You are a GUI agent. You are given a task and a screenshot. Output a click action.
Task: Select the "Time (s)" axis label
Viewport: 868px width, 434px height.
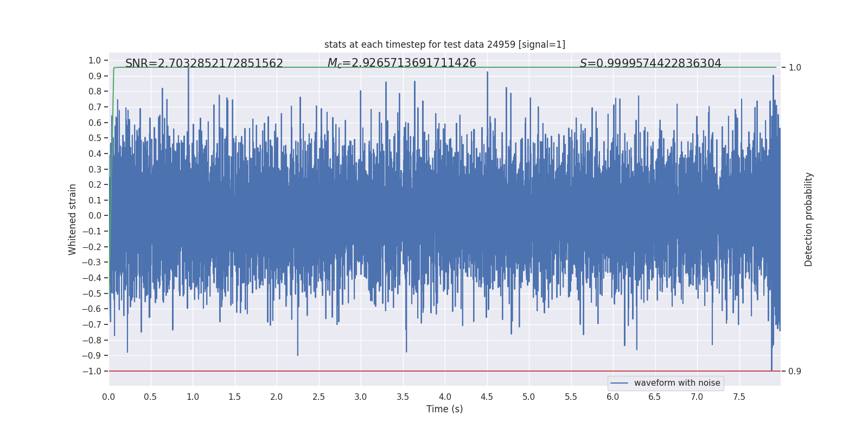(x=445, y=409)
